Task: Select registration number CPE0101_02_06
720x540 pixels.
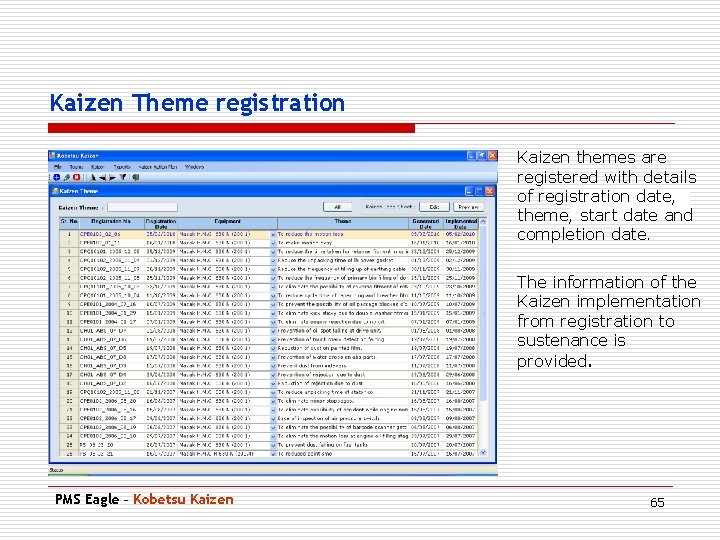Action: click(x=100, y=234)
